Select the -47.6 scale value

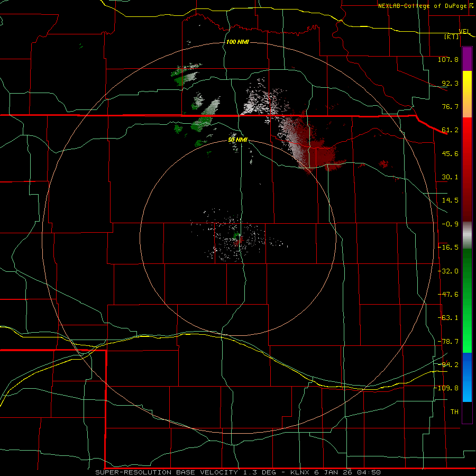click(x=448, y=295)
